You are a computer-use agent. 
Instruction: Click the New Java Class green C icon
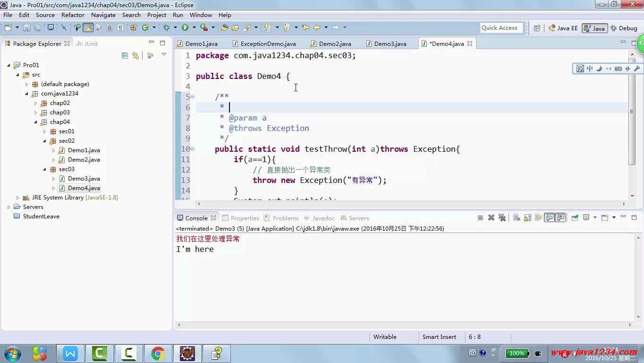click(145, 27)
